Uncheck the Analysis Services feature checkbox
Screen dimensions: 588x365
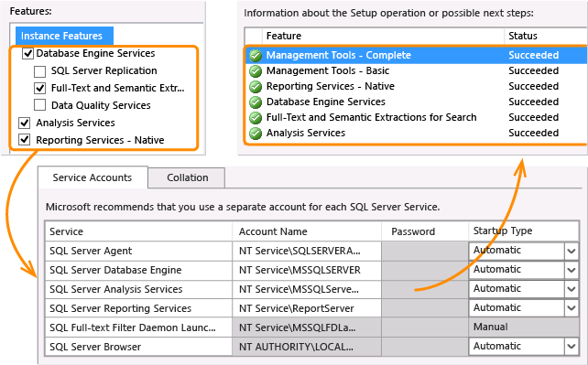point(25,123)
